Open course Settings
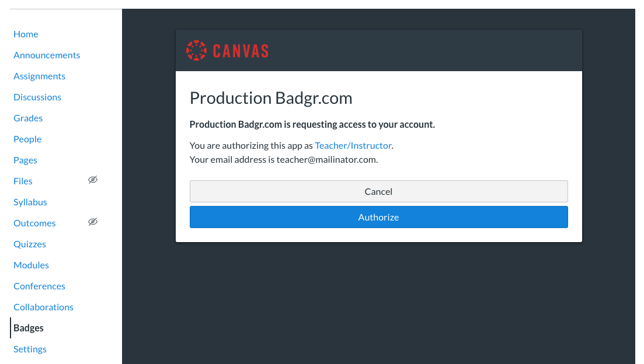This screenshot has height=364, width=644. tap(30, 349)
